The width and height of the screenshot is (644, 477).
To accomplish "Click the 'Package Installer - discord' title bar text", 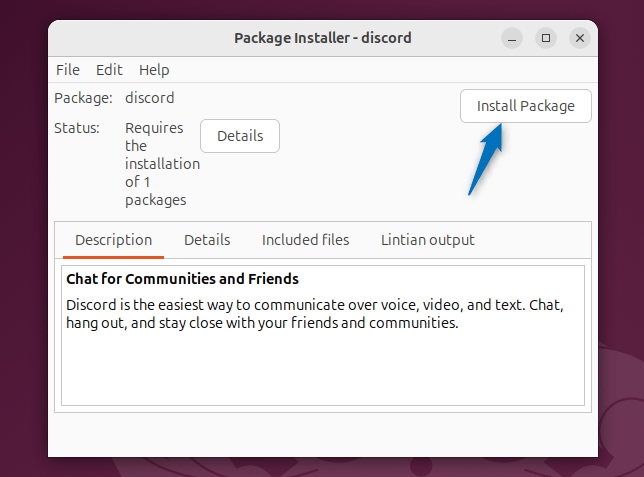I will click(323, 38).
